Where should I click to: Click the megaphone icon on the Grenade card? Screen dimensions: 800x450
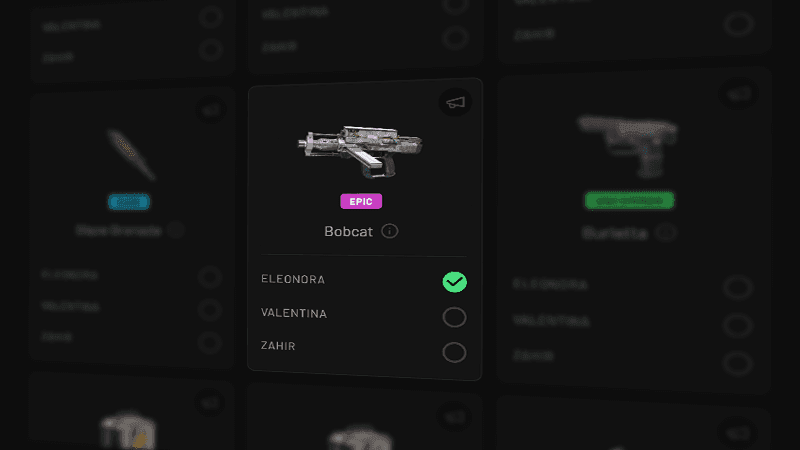(x=210, y=109)
